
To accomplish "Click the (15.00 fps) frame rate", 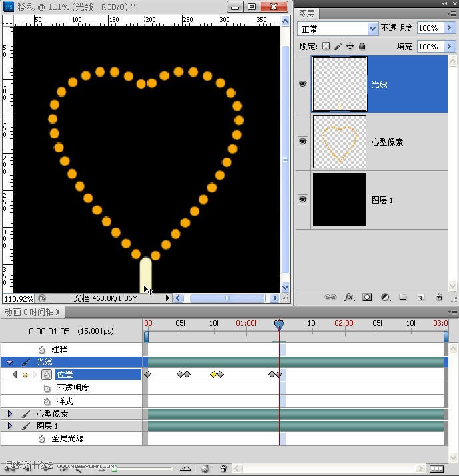I will coord(95,331).
